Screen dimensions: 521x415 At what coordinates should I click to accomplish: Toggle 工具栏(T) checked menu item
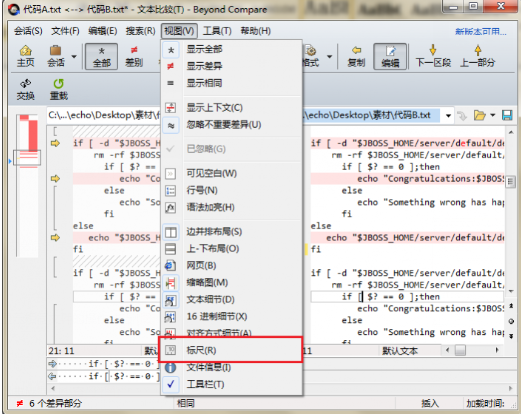(231, 384)
